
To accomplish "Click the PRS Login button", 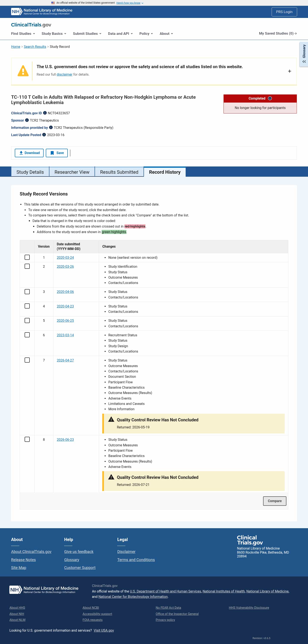I will pos(284,12).
